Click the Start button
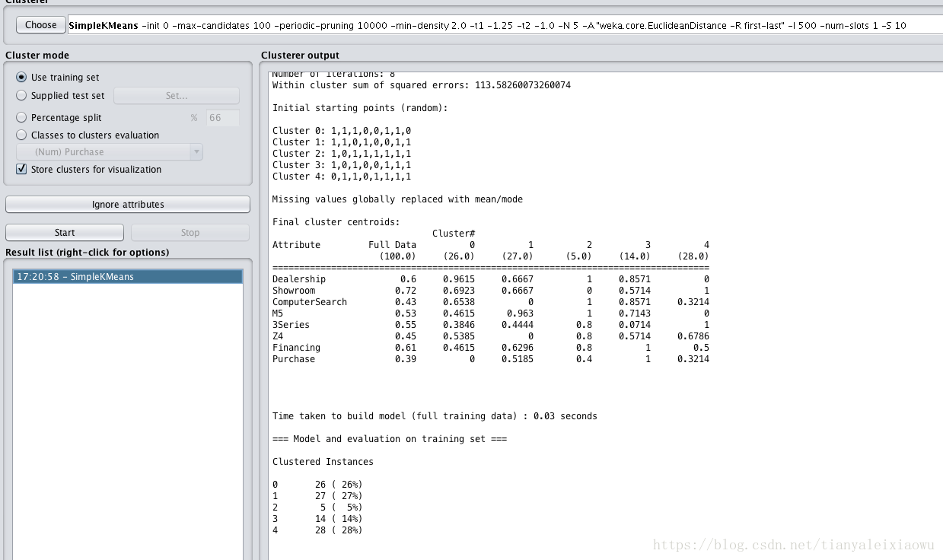The image size is (943, 560). point(65,233)
